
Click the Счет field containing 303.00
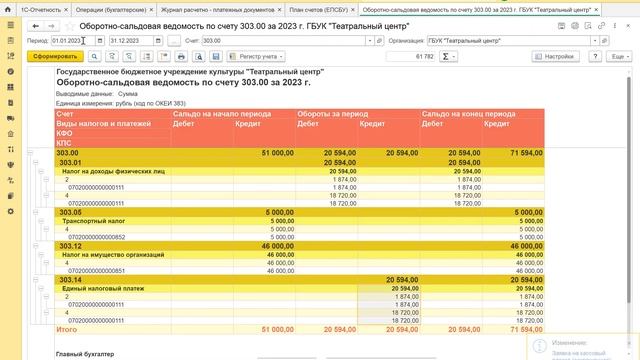point(283,41)
